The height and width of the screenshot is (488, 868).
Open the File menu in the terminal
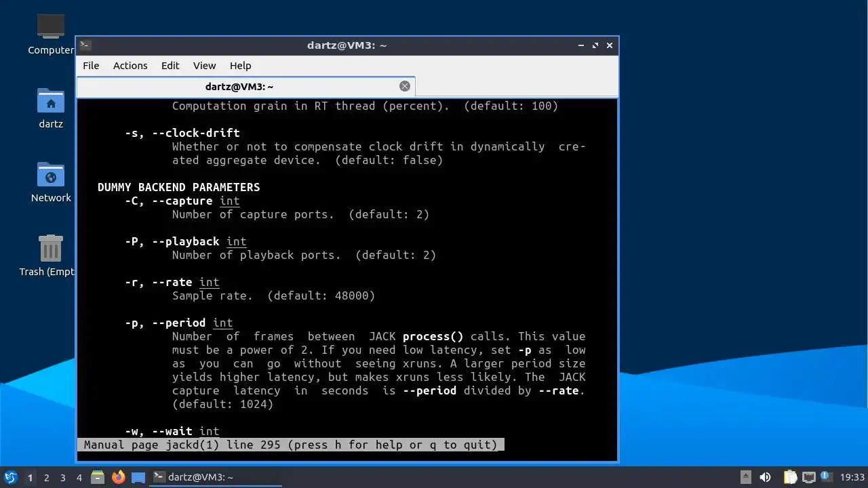pyautogui.click(x=91, y=66)
